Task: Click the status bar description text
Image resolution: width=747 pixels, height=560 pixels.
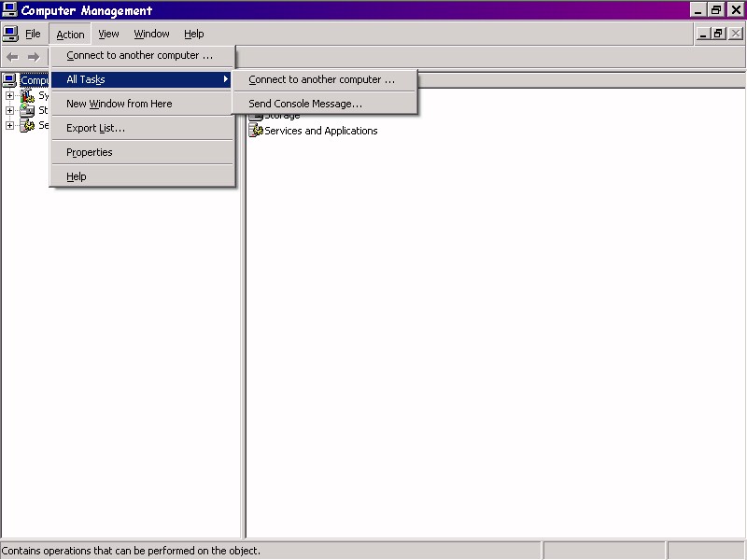Action: pos(131,551)
